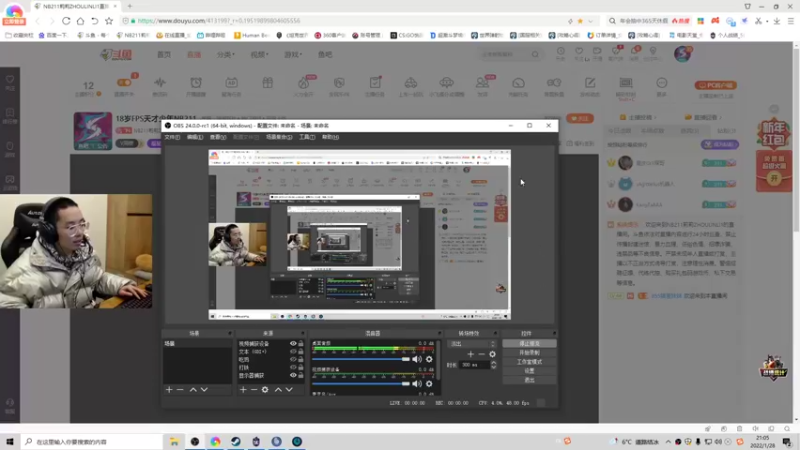
Task: Reload the browser page
Action: coord(66,21)
